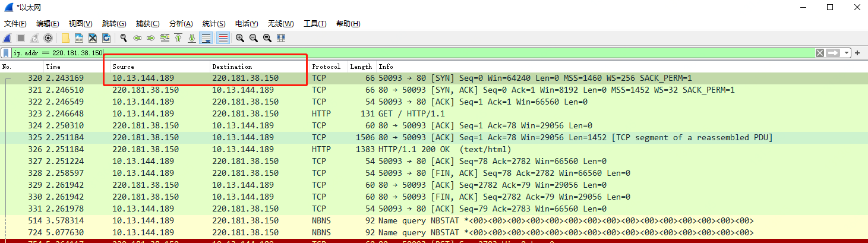Select packet 724 NBNS name query
The image size is (868, 243).
(x=434, y=232)
